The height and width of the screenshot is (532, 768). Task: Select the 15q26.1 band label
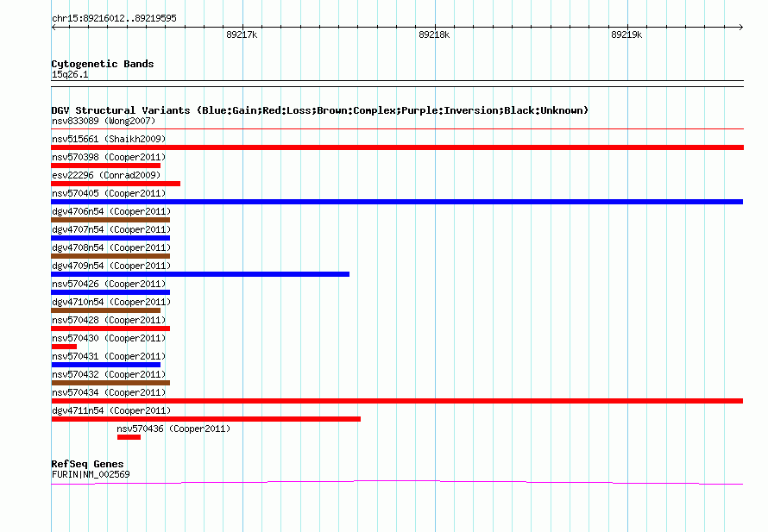(x=70, y=74)
